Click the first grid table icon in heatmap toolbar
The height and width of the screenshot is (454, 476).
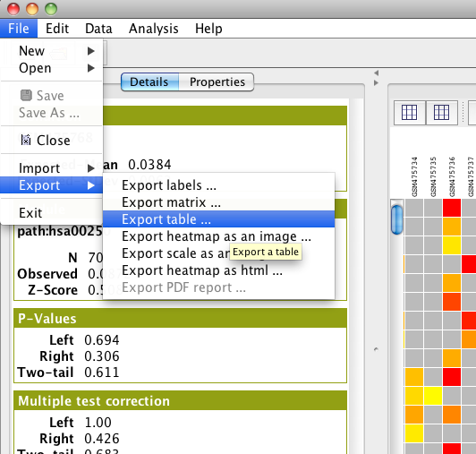[x=409, y=113]
